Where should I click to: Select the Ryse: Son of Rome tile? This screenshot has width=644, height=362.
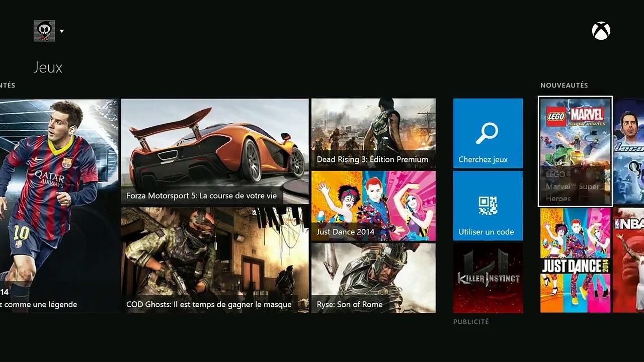tap(373, 278)
